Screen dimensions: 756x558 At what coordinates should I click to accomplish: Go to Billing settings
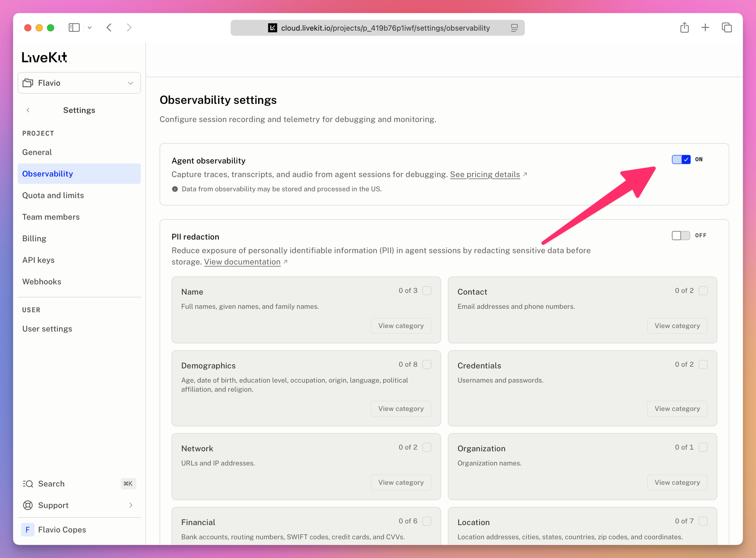(x=79, y=238)
